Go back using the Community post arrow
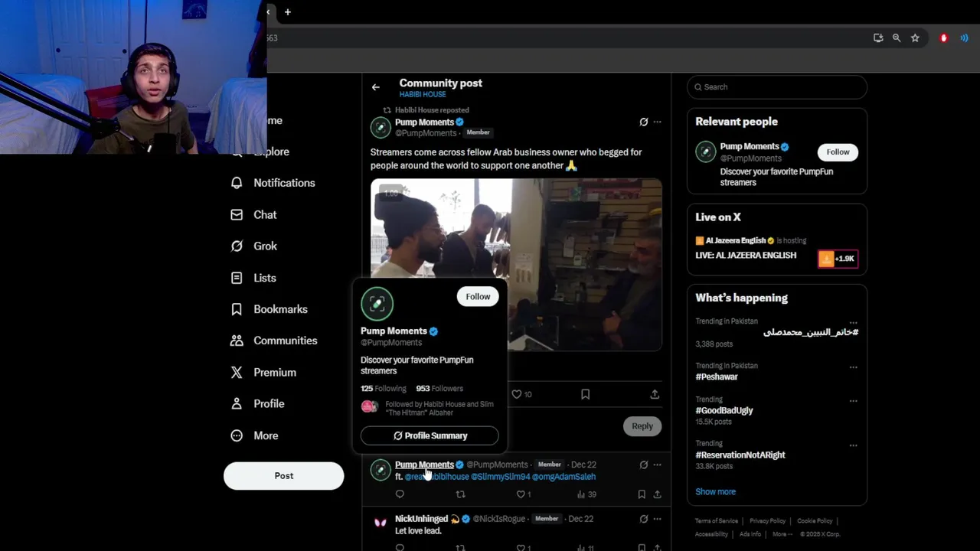Viewport: 980px width, 551px height. click(375, 87)
